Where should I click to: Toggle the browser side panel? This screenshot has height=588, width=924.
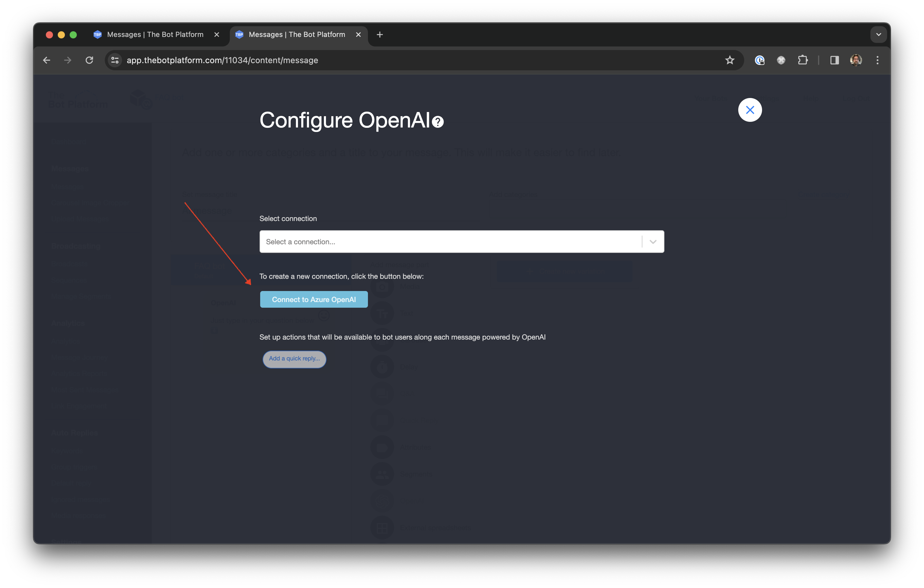(x=834, y=60)
